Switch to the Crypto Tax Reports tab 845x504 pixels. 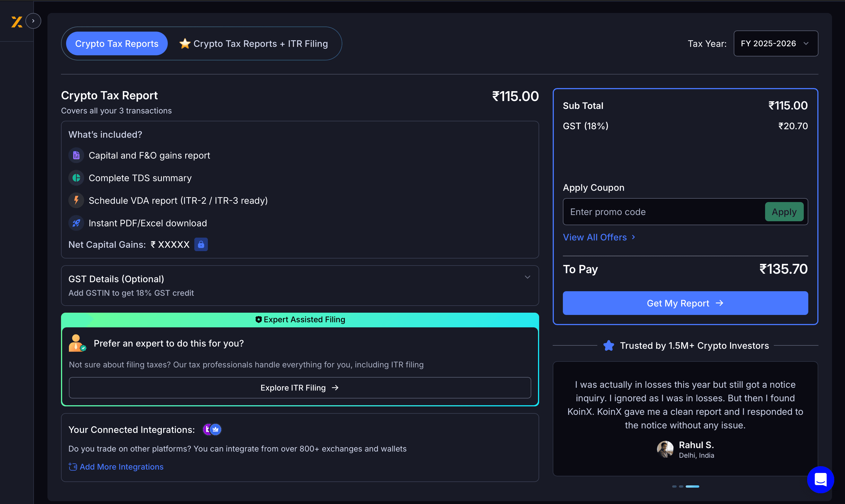pos(117,43)
